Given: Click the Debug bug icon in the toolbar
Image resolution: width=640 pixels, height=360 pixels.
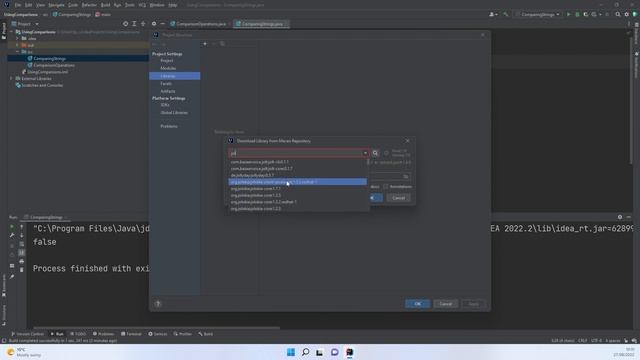Looking at the screenshot, I should click(x=577, y=14).
